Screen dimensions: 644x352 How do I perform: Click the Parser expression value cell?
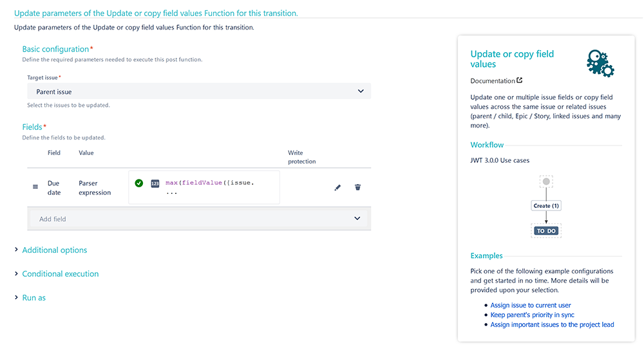click(95, 188)
